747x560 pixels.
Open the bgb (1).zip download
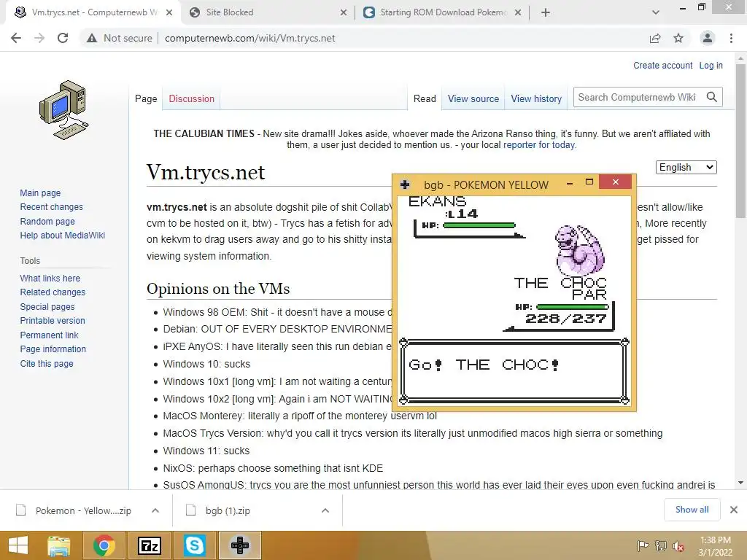[x=228, y=510]
